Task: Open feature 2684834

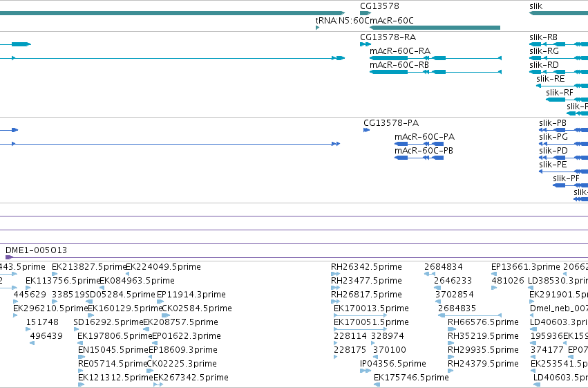Action: point(444,267)
